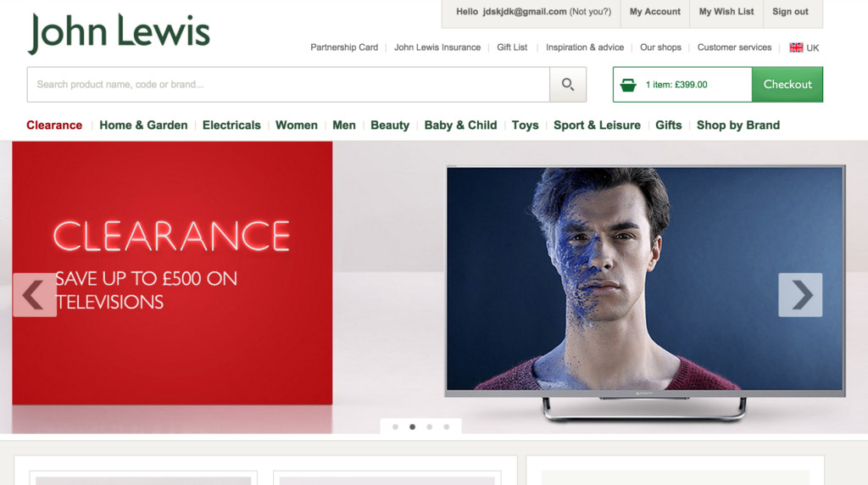This screenshot has width=868, height=485.
Task: Click Sign out
Action: (790, 12)
